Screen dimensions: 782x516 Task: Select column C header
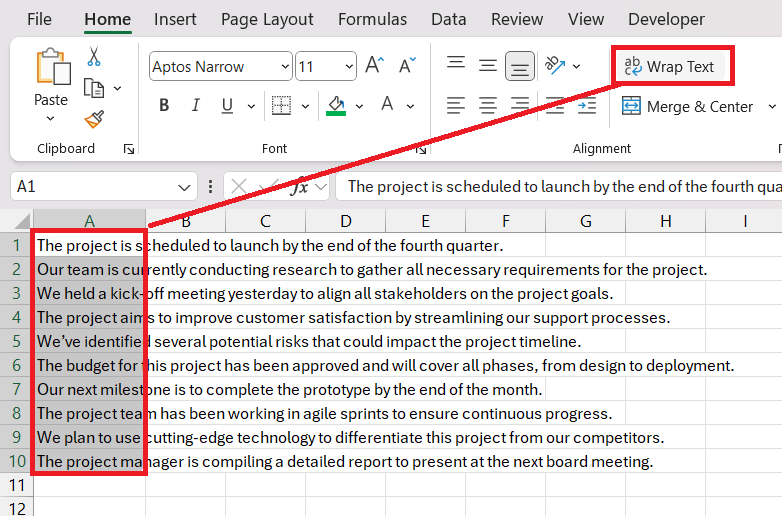point(265,221)
